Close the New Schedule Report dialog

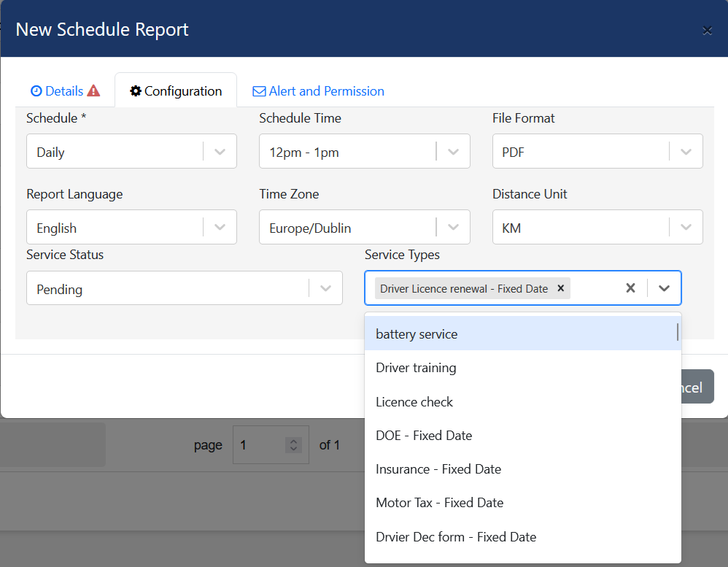706,30
